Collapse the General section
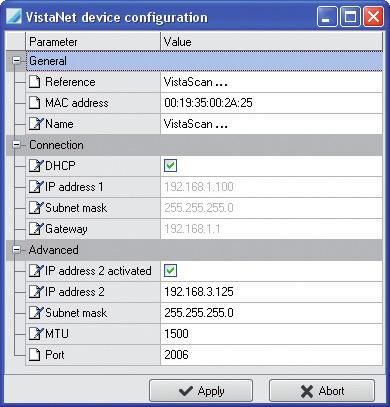 click(x=16, y=61)
